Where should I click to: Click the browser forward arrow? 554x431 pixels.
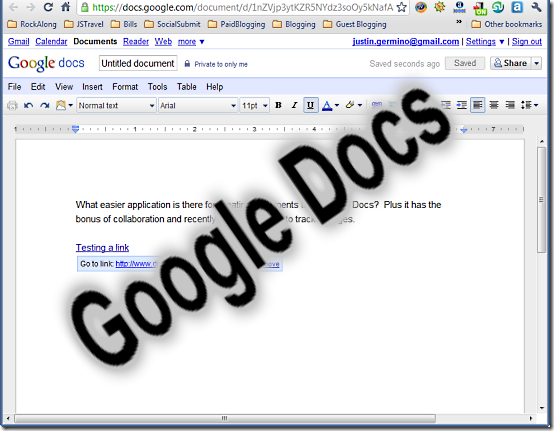(x=31, y=7)
